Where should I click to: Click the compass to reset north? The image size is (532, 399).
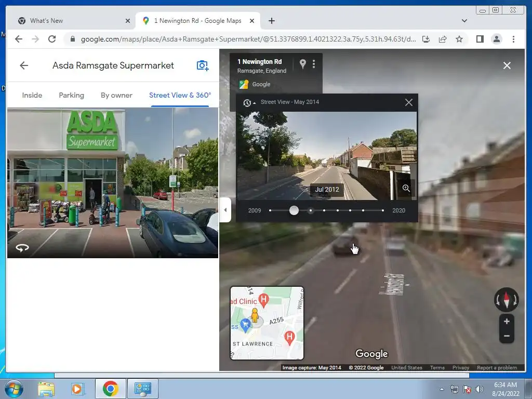click(506, 300)
